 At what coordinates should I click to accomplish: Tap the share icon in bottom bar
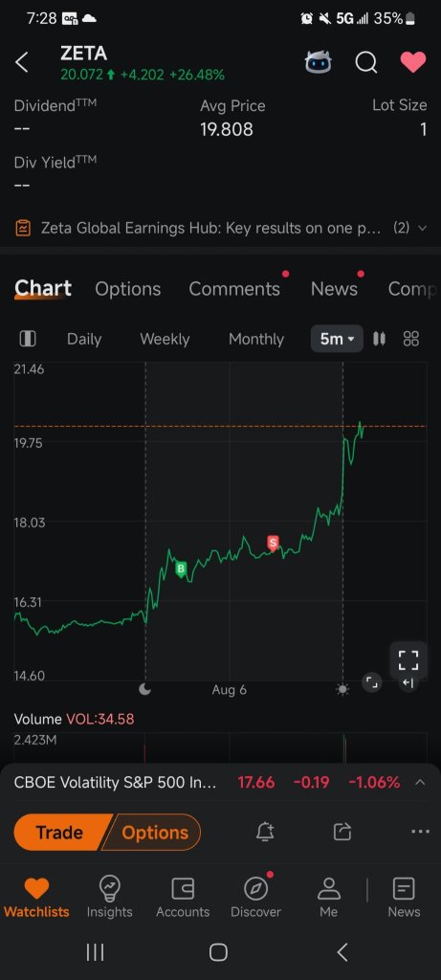(x=342, y=832)
